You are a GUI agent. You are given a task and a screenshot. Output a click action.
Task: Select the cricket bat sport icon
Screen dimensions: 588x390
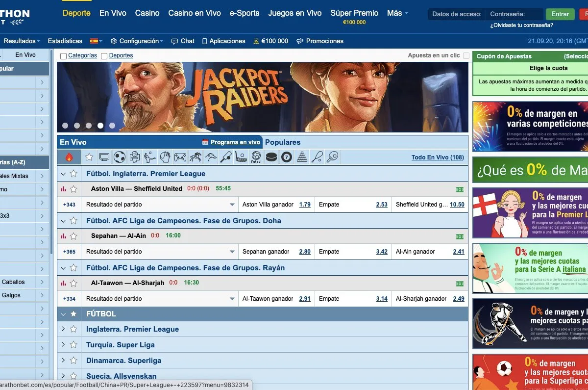click(x=226, y=157)
